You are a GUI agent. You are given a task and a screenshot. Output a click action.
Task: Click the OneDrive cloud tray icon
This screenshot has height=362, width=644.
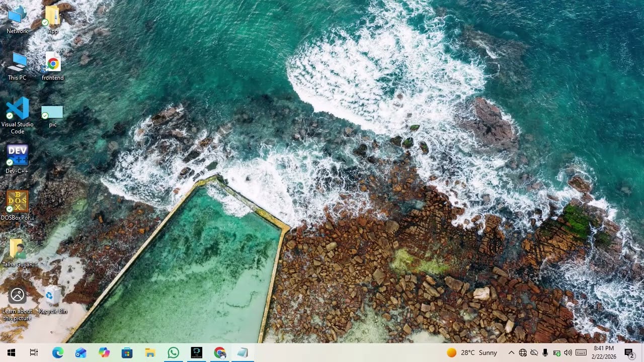tap(534, 353)
